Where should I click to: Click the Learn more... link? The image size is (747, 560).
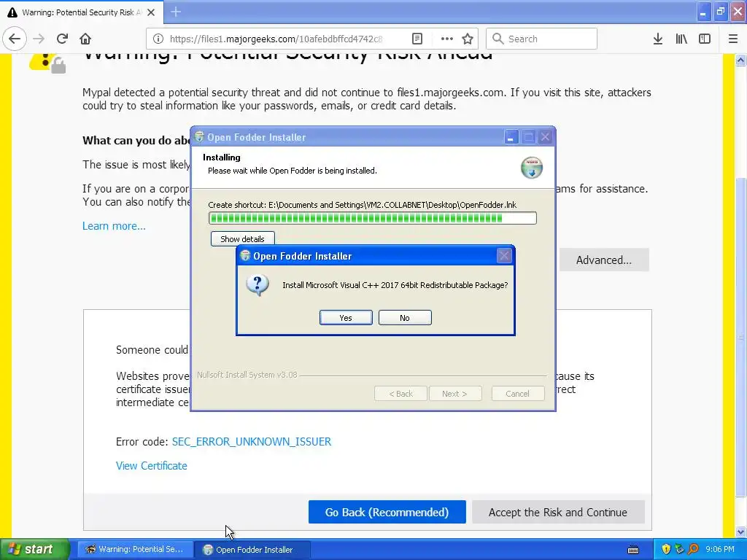[x=114, y=226]
